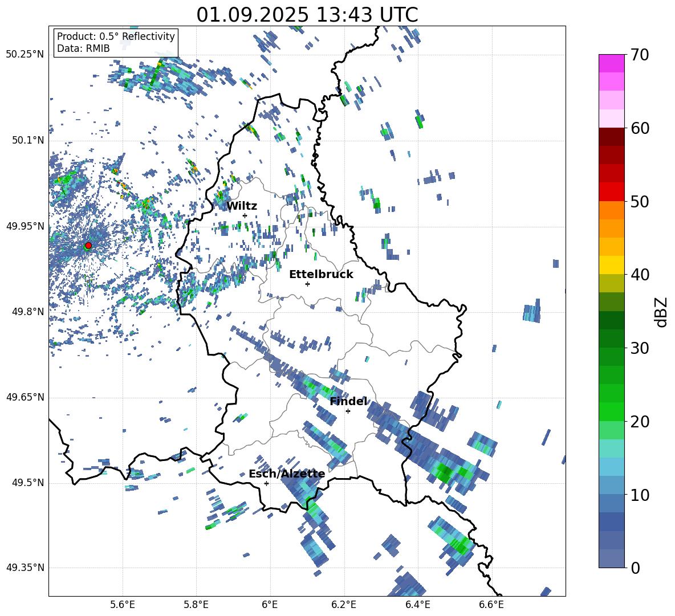The width and height of the screenshot is (675, 616).
Task: Click the Ettelbruck city label
Action: click(x=321, y=275)
